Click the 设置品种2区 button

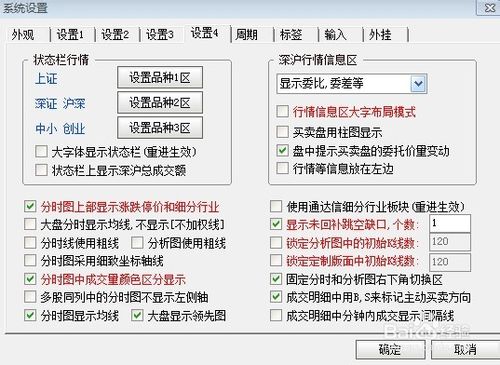160,103
